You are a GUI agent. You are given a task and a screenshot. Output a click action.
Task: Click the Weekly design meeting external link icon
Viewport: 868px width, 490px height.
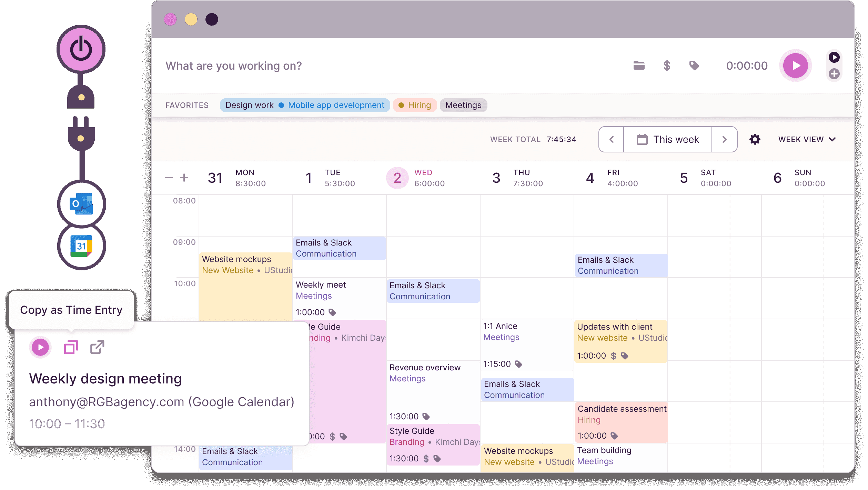click(97, 346)
